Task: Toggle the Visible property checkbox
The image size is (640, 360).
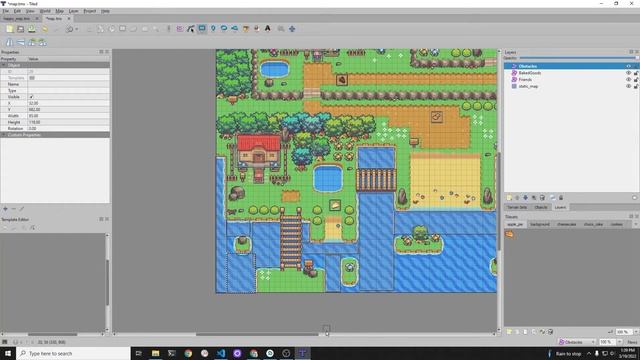Action: tap(31, 97)
